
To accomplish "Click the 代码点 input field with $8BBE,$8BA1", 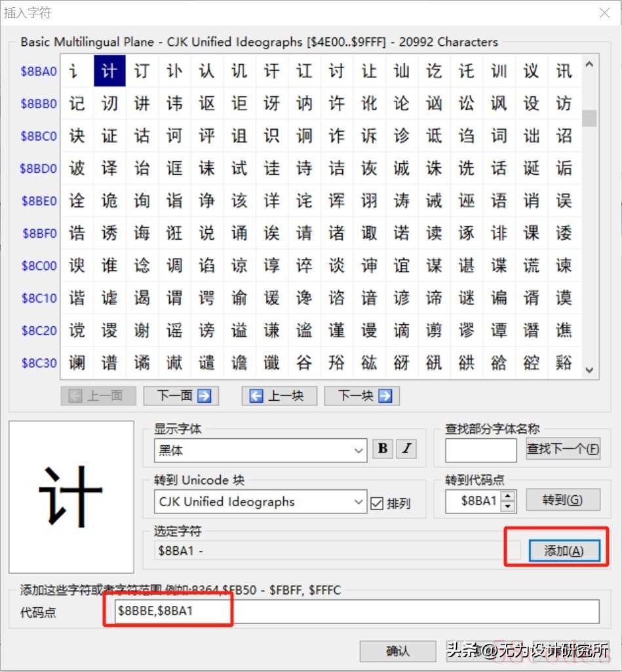I will pos(357,612).
